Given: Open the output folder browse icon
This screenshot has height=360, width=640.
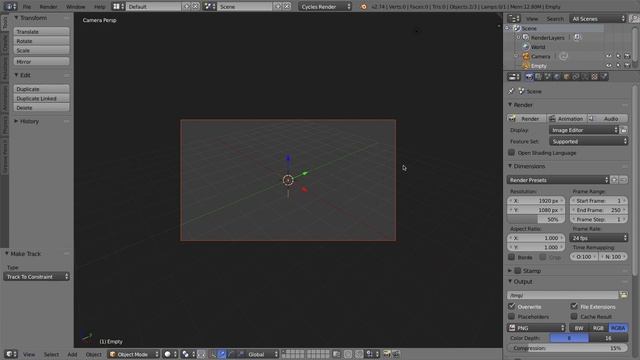Looking at the screenshot, I should coord(623,295).
